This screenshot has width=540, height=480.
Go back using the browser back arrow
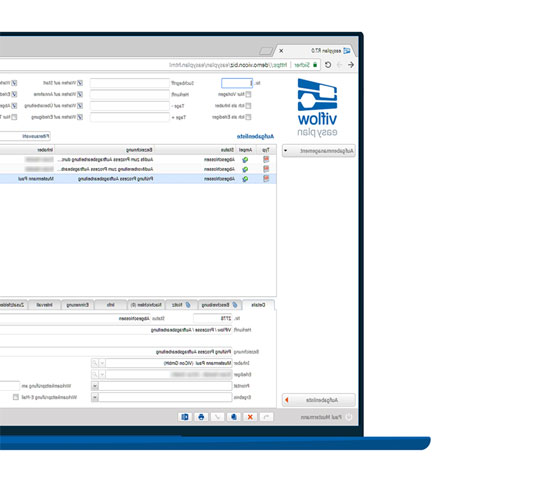point(351,65)
